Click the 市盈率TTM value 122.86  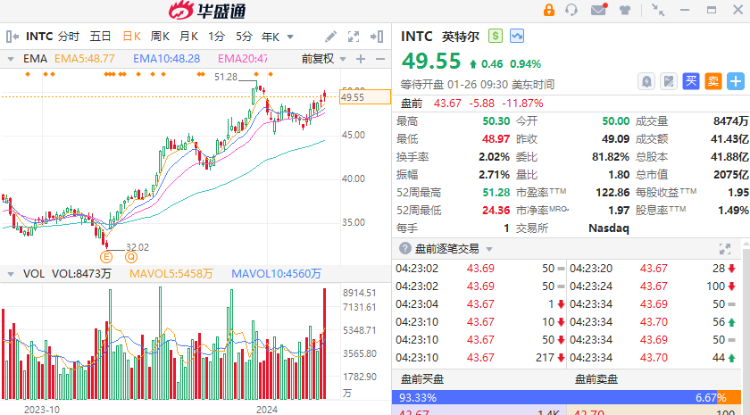pos(612,192)
